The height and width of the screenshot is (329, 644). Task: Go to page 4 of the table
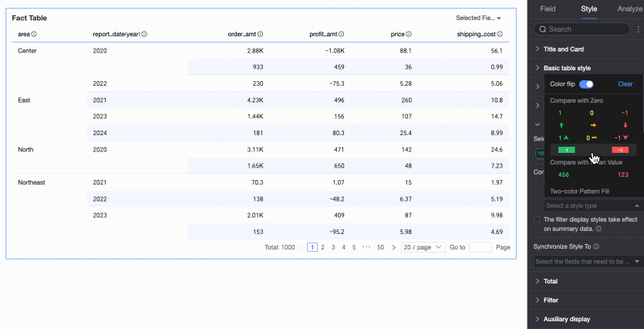(x=344, y=248)
